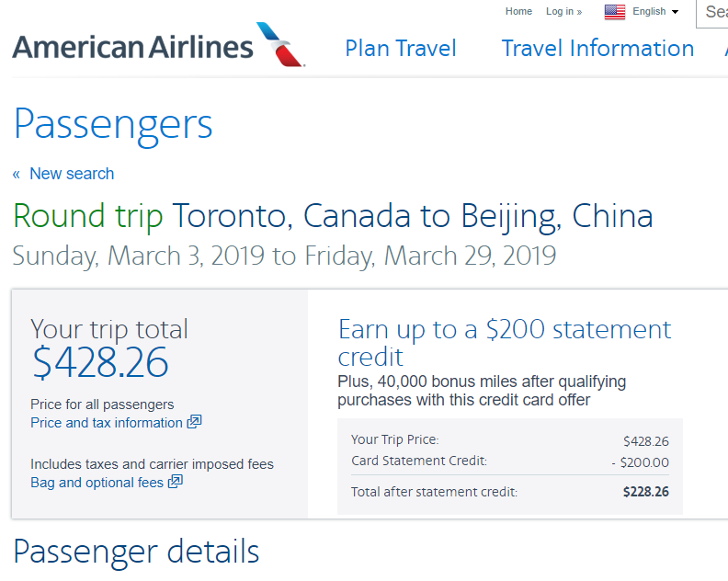Click the Log in link

click(x=563, y=12)
